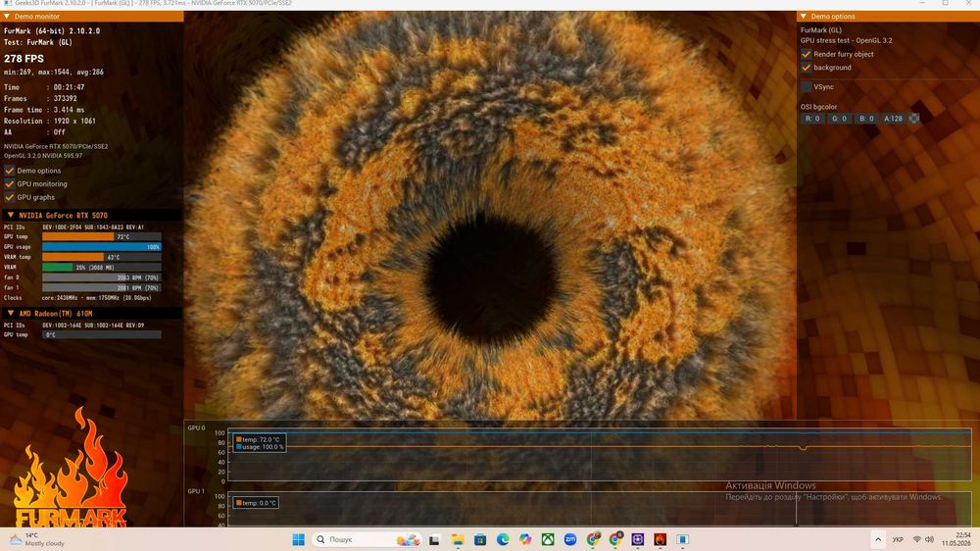Toggle the GPU graphs checkbox
This screenshot has width=980, height=551.
[10, 197]
